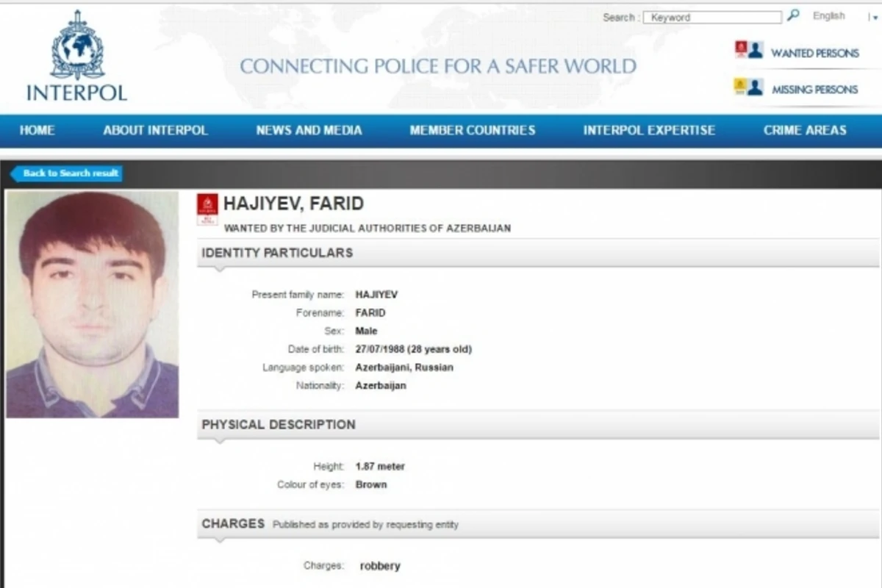Collapse the Charges section header

[x=538, y=524]
